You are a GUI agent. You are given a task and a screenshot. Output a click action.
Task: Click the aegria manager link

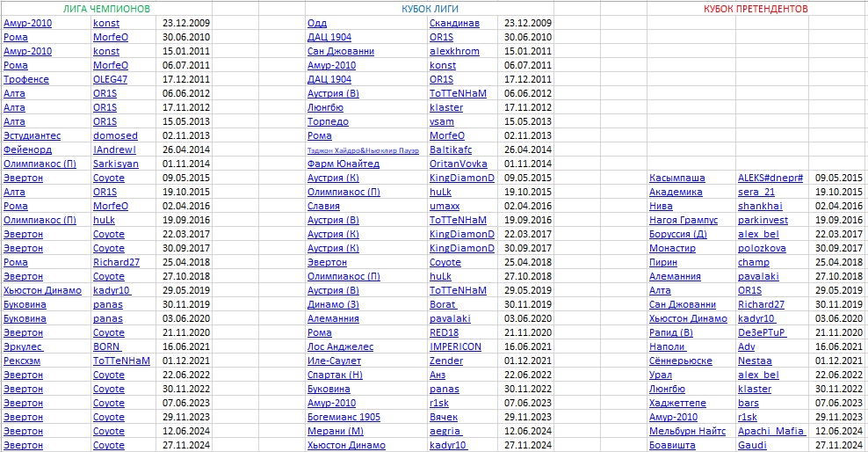point(445,431)
